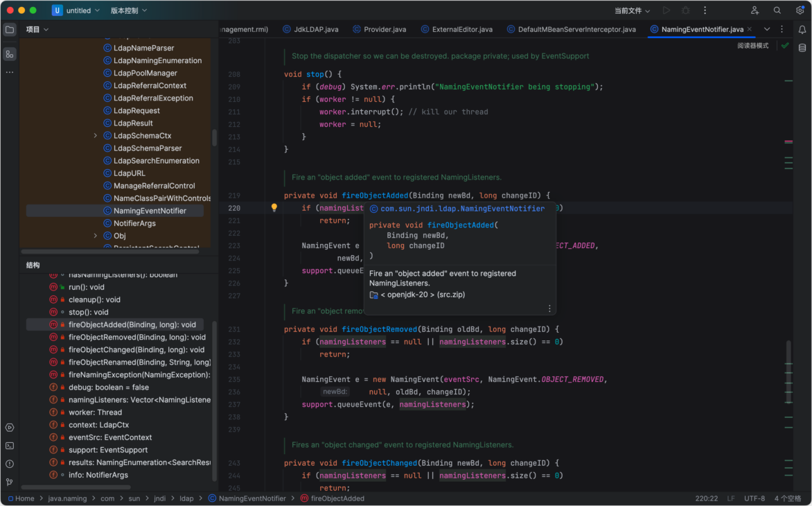Click the structure panel horizontal scrollbar
Viewport: 812px width, 506px height.
point(76,487)
